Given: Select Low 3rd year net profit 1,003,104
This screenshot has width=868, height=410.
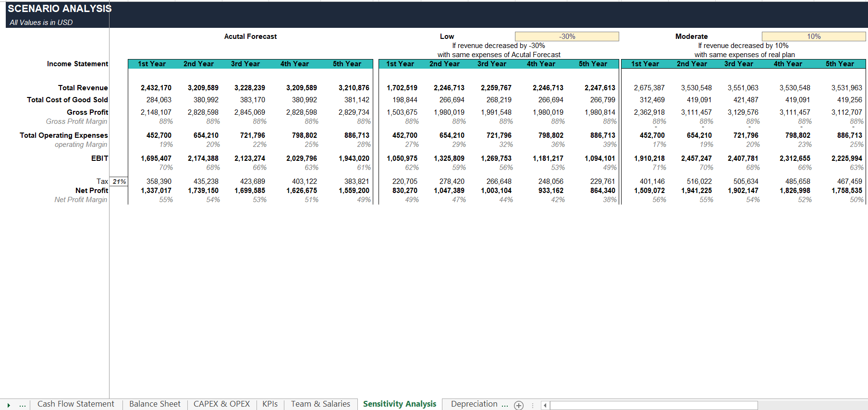Looking at the screenshot, I should click(x=496, y=191).
